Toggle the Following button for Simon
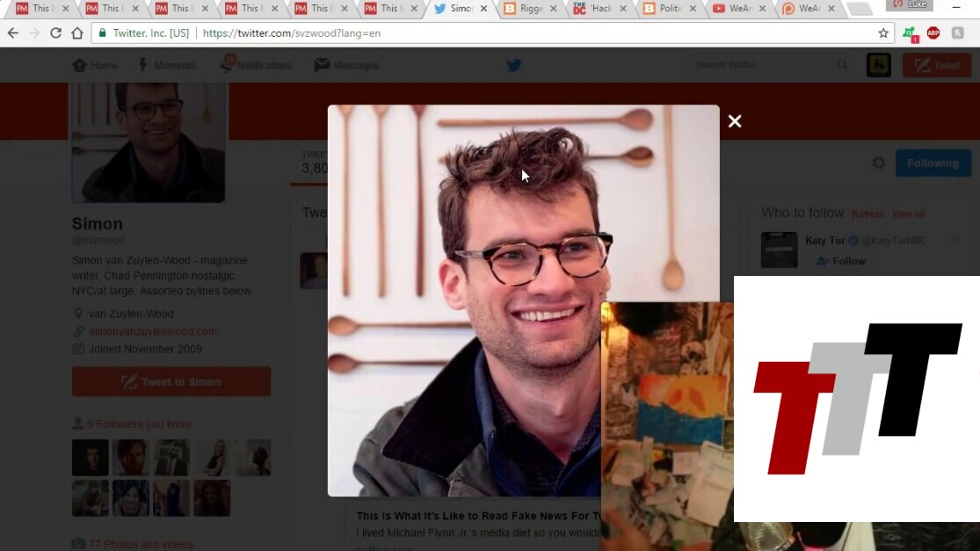The height and width of the screenshot is (551, 980). pyautogui.click(x=933, y=163)
